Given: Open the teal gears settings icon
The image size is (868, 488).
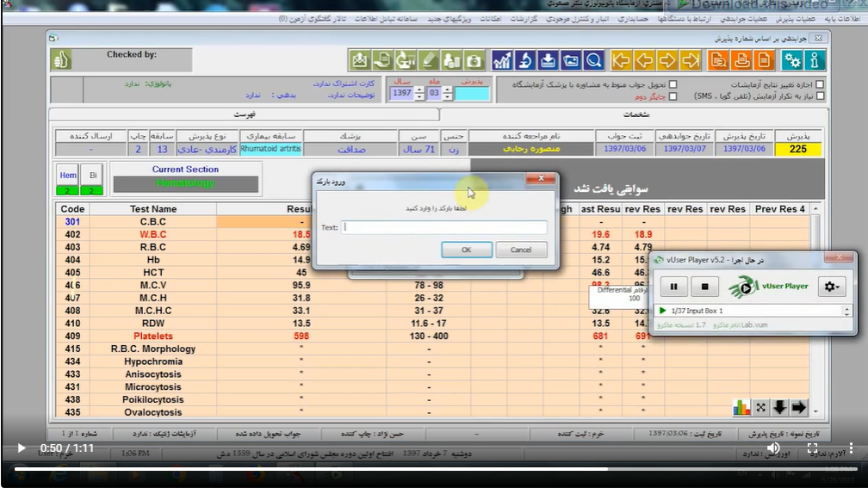Looking at the screenshot, I should pyautogui.click(x=791, y=60).
